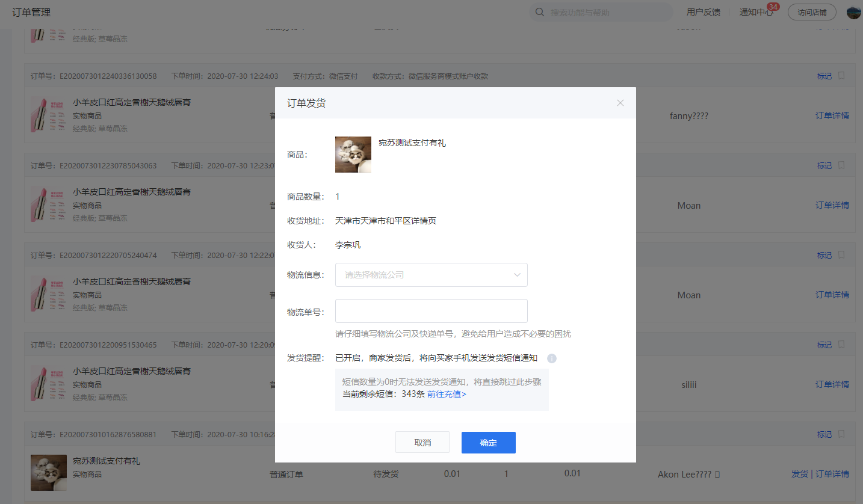Screen dimensions: 863x504
Task: Click bookmark flag icon for order ending 0058
Action: click(841, 76)
